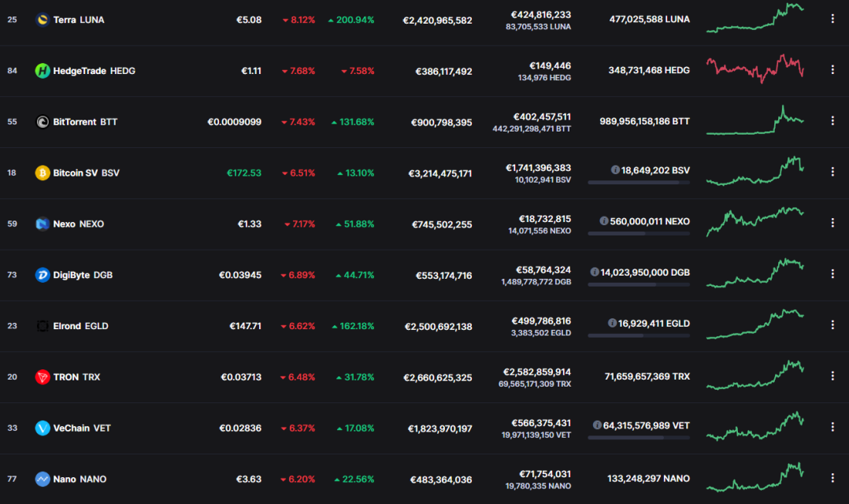849x504 pixels.
Task: Click the Nexo coin logo
Action: point(43,224)
